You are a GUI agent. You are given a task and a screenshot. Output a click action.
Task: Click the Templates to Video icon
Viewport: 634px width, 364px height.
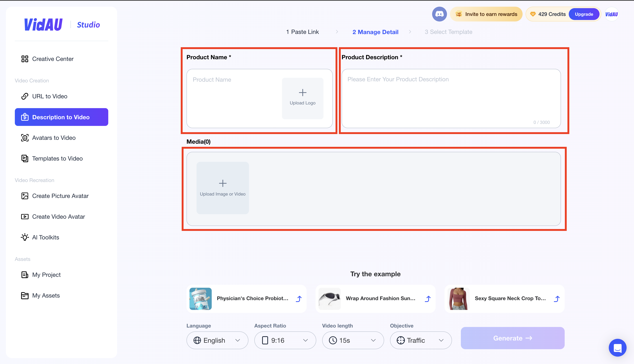pyautogui.click(x=25, y=158)
